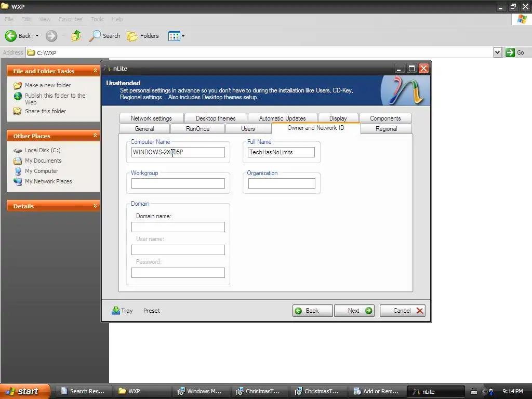Click the Workgroup input field
The image size is (532, 399).
[x=178, y=183]
